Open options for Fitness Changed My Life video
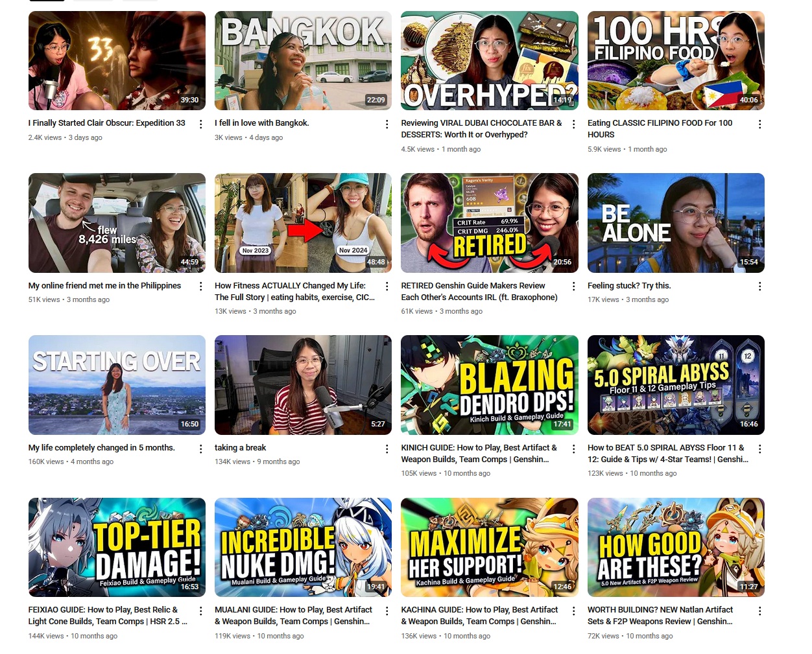 (387, 286)
